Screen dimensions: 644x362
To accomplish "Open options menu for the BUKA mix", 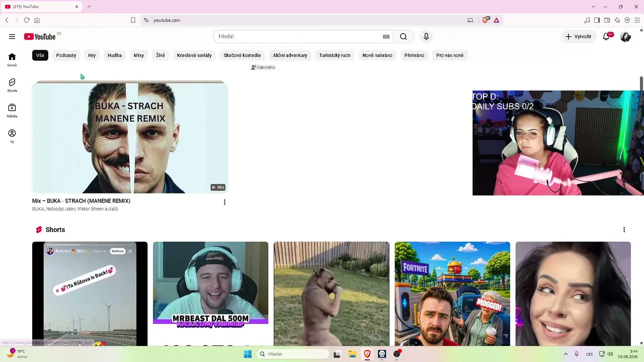I will [224, 202].
